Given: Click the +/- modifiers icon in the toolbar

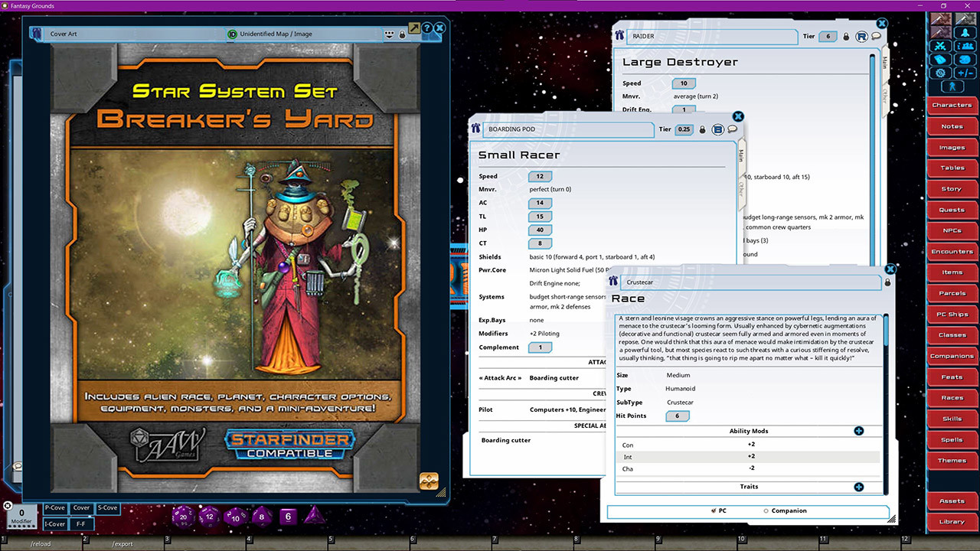Looking at the screenshot, I should pos(965,72).
